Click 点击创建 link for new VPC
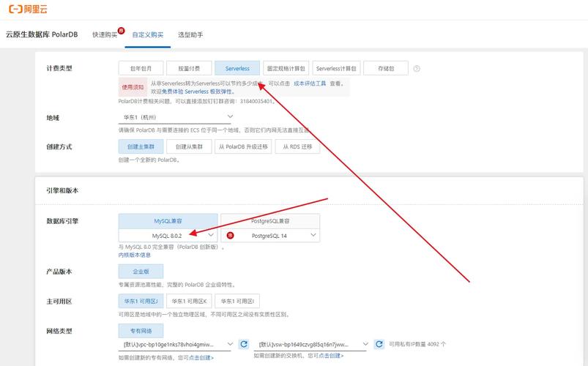 tap(201, 358)
